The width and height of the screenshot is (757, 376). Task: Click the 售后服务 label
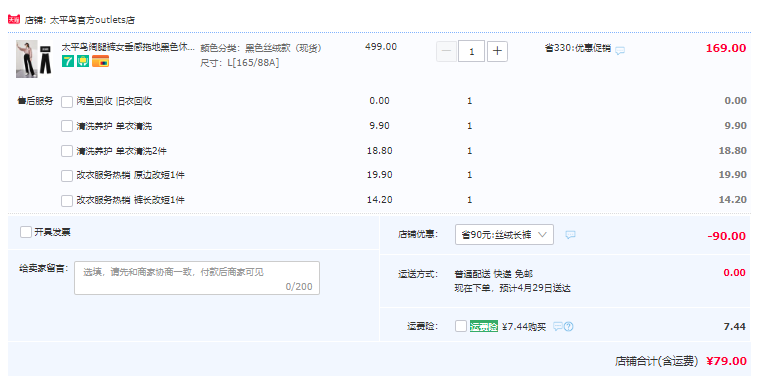pos(35,101)
